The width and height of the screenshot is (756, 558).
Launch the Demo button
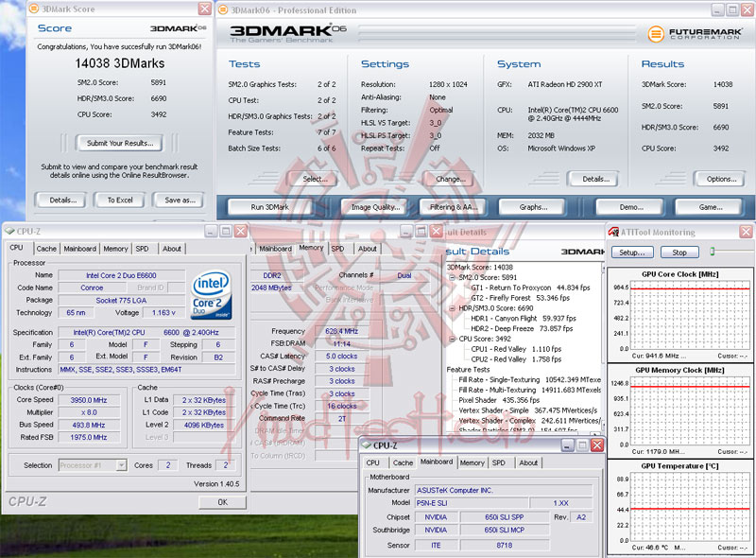[630, 207]
